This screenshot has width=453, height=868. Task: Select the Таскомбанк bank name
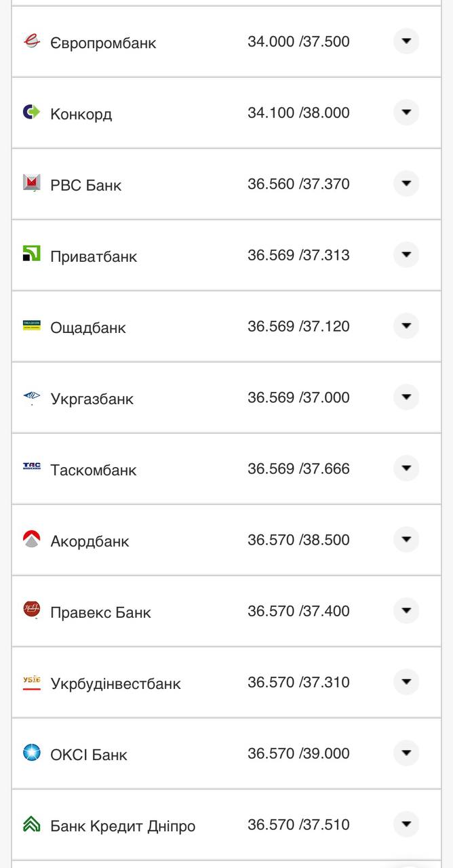pos(94,470)
